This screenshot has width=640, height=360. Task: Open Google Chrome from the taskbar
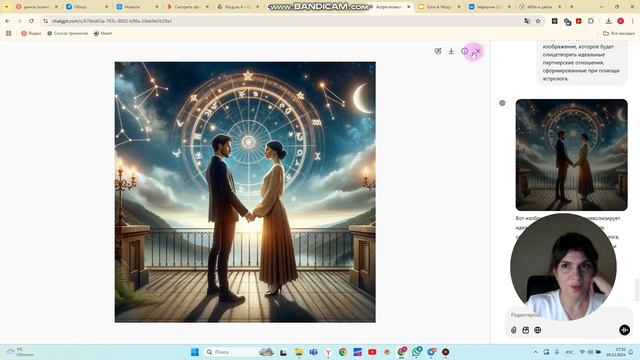[343, 352]
